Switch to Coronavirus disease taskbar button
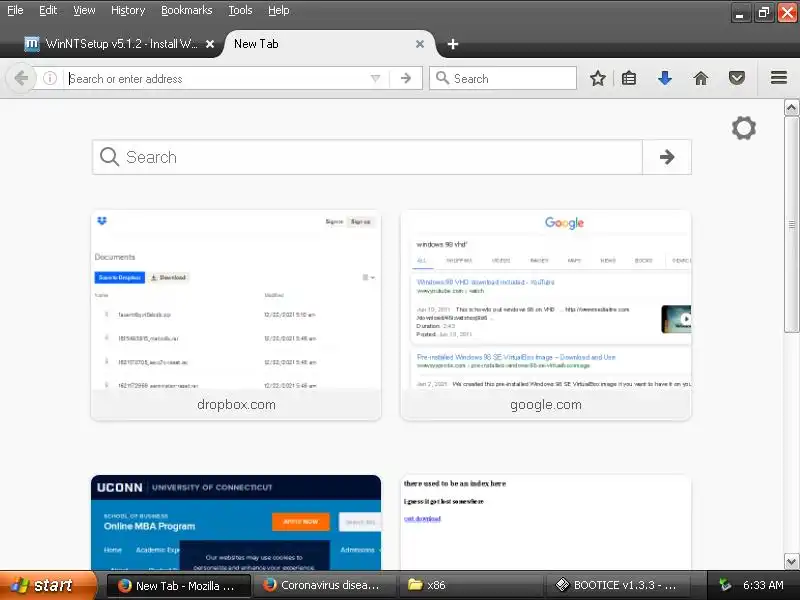Viewport: 800px width, 600px height. pyautogui.click(x=324, y=586)
